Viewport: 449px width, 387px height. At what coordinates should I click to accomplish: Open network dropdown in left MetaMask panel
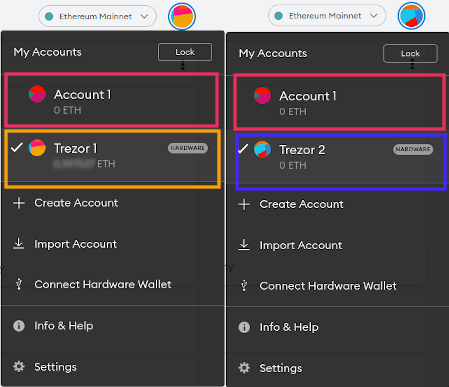(97, 16)
